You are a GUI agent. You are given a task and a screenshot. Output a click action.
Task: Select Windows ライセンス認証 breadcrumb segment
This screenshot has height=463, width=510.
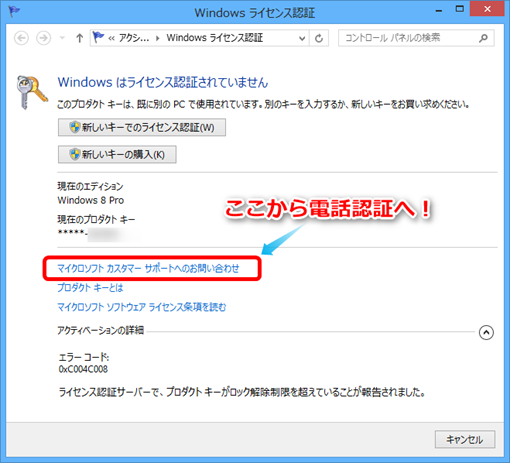click(215, 38)
